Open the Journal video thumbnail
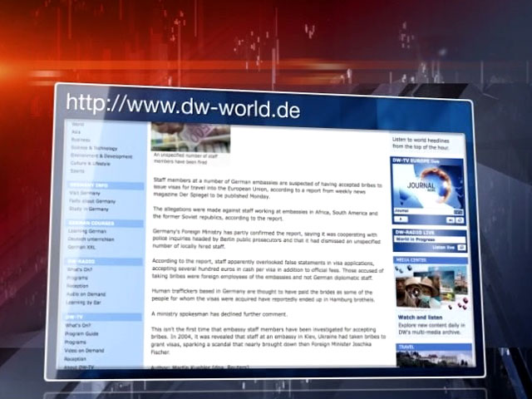This screenshot has width=532, height=399. tap(427, 186)
